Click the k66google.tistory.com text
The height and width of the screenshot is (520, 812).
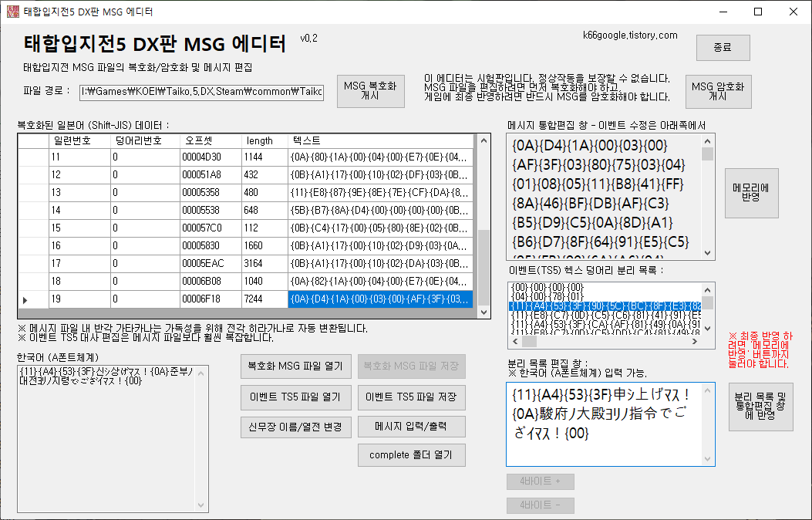(x=630, y=35)
